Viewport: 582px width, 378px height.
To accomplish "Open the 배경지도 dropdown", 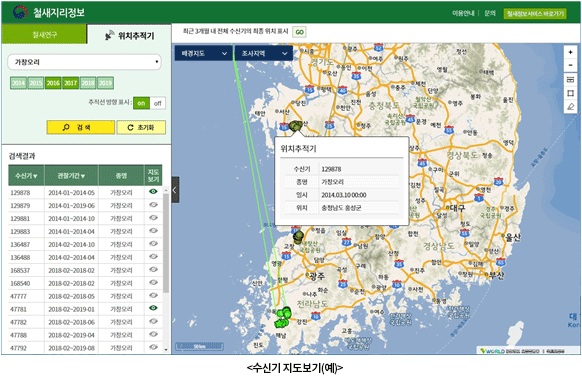I will pos(204,53).
